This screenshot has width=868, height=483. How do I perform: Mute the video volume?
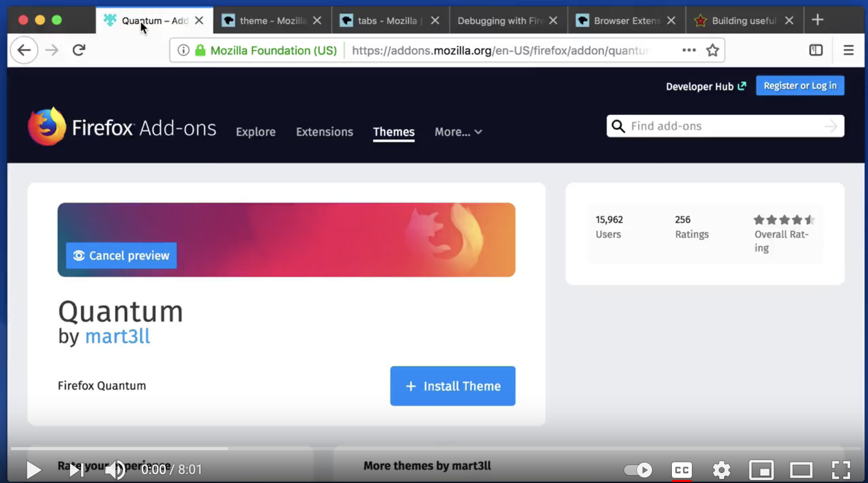116,470
